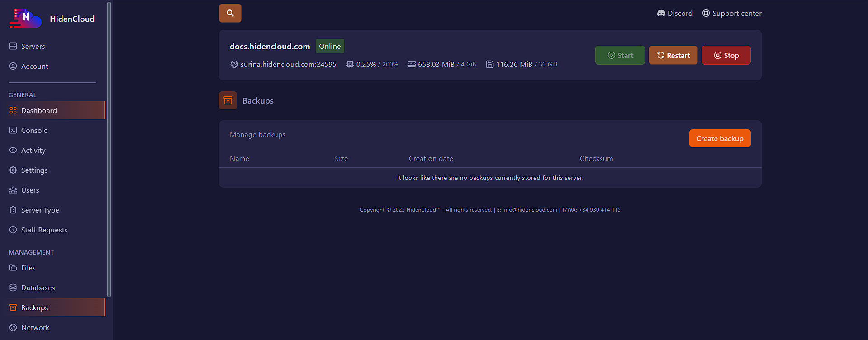
Task: Stop the server with red button
Action: (x=726, y=55)
